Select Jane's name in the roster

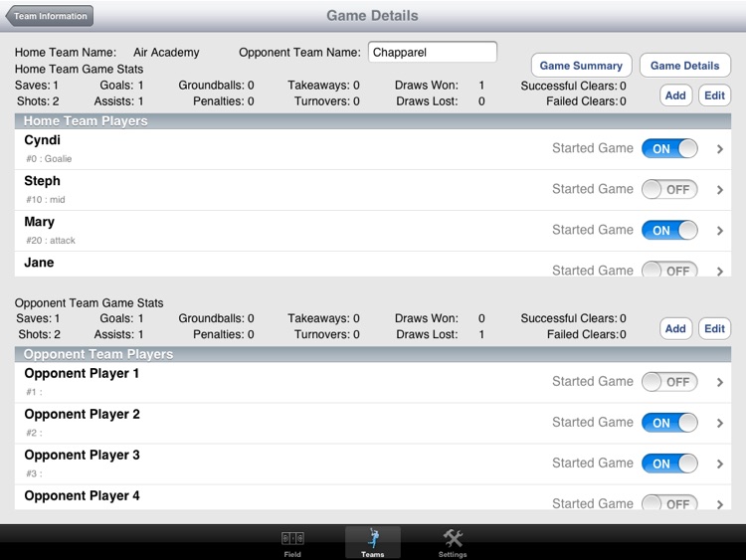click(39, 263)
